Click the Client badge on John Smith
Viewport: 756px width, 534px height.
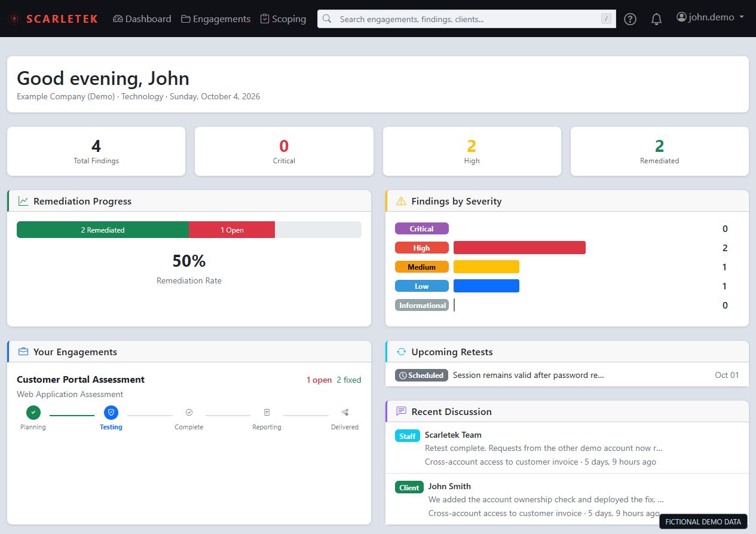point(409,487)
